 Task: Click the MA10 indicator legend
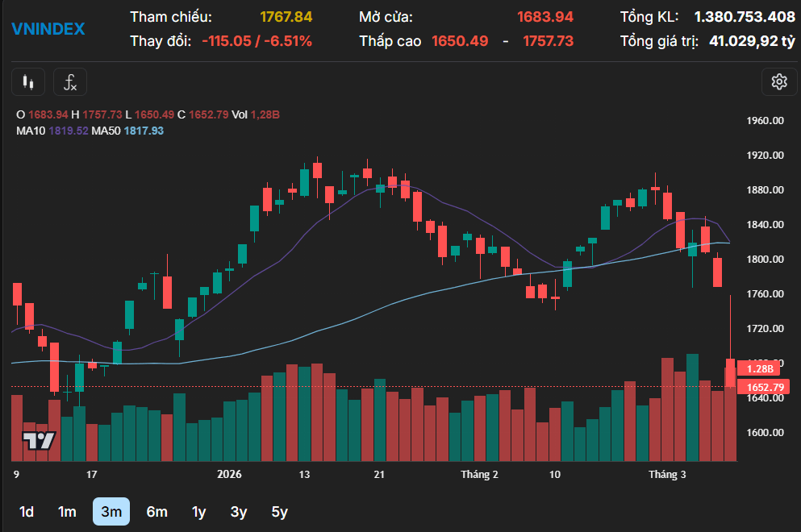[x=52, y=131]
